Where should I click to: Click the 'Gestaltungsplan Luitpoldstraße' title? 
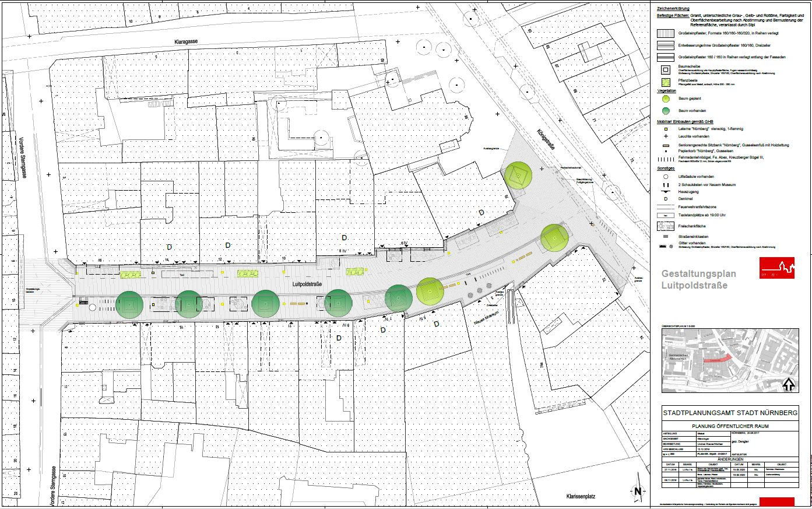699,279
